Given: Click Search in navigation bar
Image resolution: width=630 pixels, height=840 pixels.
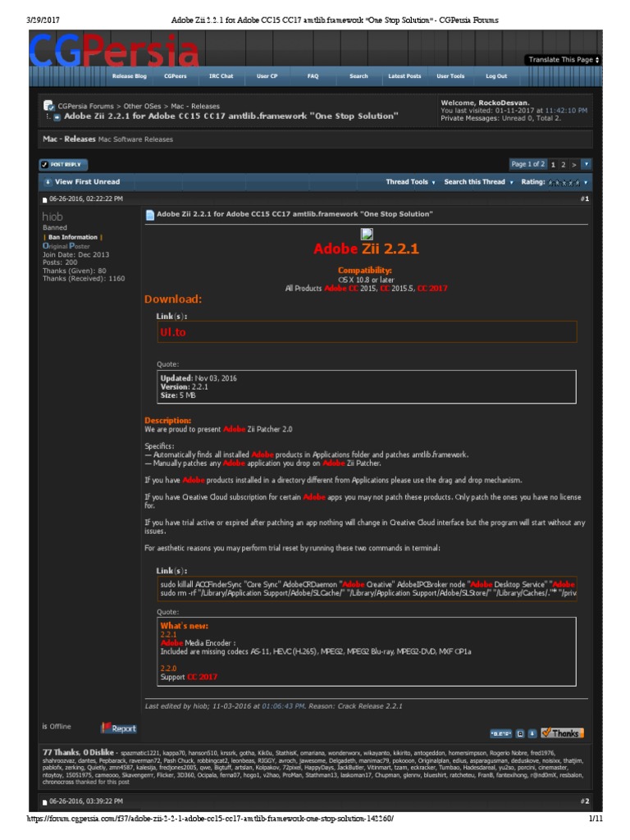Looking at the screenshot, I should point(358,76).
